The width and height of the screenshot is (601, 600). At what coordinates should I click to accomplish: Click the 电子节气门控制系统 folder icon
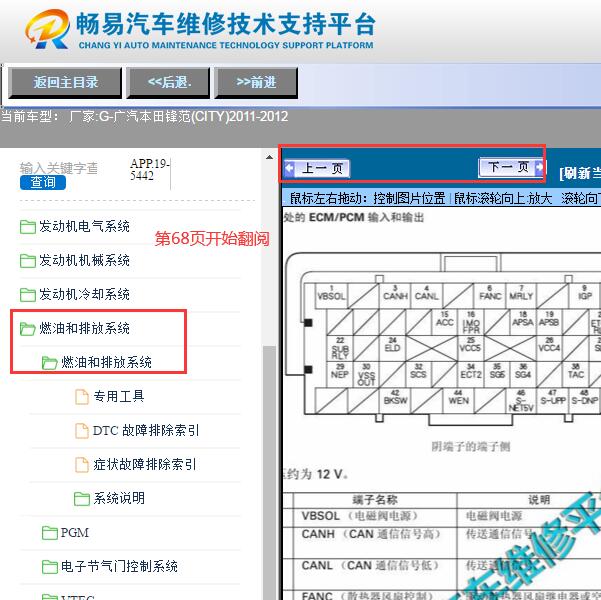click(x=49, y=567)
